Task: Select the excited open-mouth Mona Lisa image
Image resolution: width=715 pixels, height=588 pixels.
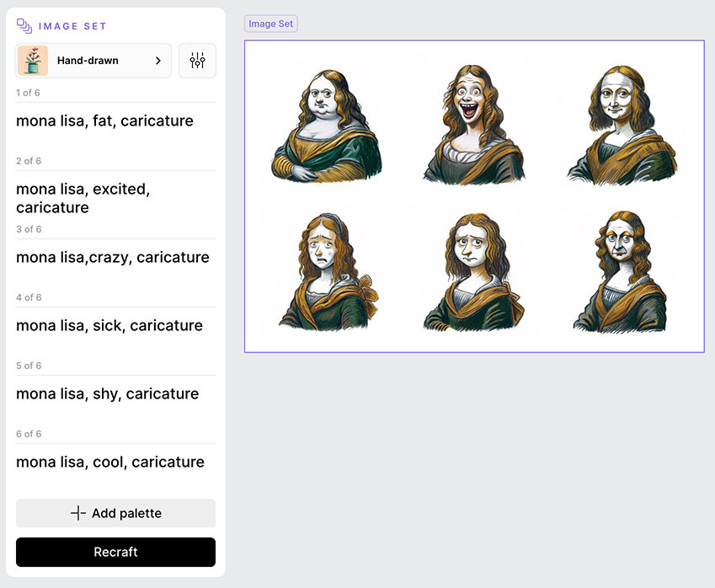Action: [x=472, y=125]
